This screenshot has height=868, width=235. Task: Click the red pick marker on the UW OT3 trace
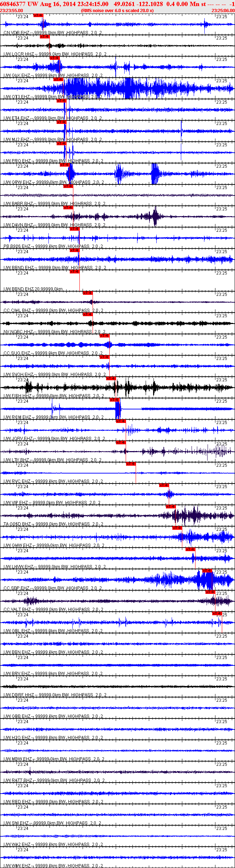pyautogui.click(x=58, y=79)
